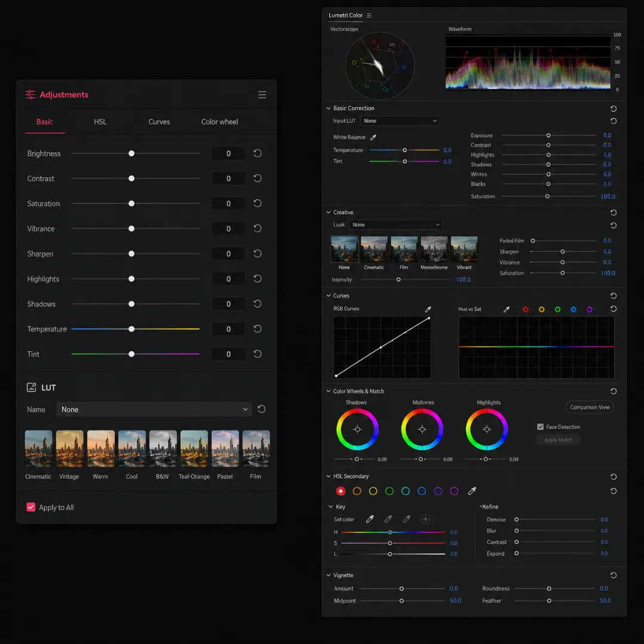Click the Vignette Amount slider handle
Screen dimensions: 644x644
401,589
